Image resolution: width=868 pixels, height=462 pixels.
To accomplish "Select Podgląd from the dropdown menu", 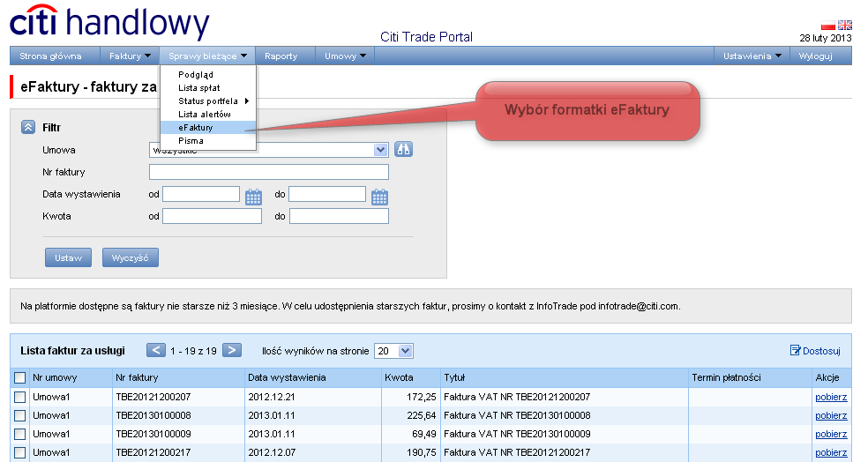I will [x=196, y=74].
